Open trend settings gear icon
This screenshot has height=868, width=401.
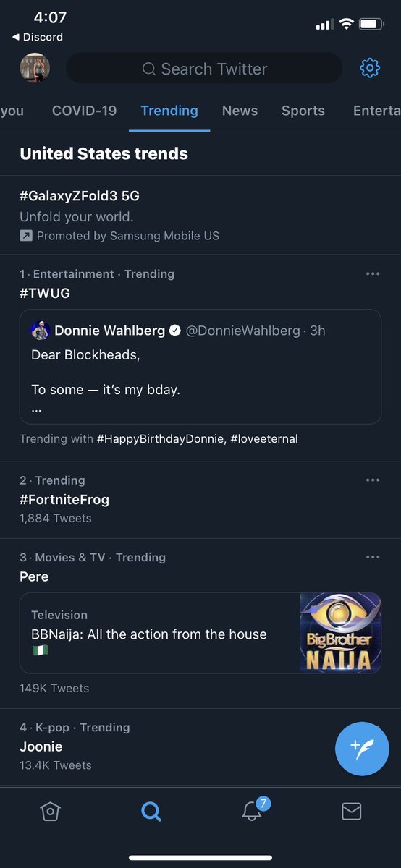point(370,69)
